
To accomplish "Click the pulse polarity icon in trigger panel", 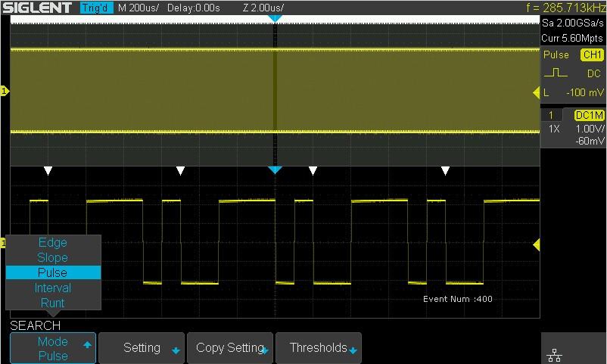I will (555, 74).
